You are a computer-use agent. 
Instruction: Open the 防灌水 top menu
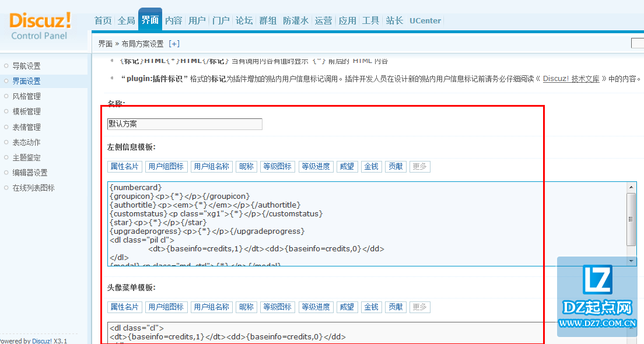point(295,20)
